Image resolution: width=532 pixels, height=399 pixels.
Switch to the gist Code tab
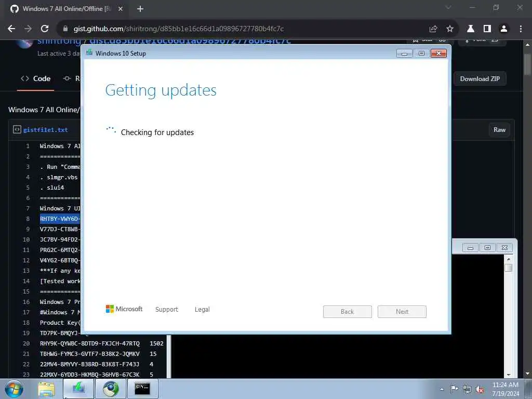click(x=36, y=79)
